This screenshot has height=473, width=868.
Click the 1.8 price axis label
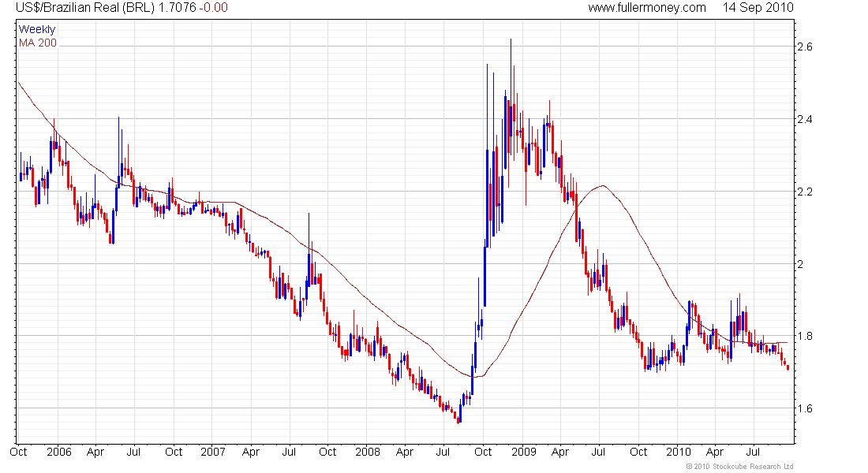[x=804, y=336]
